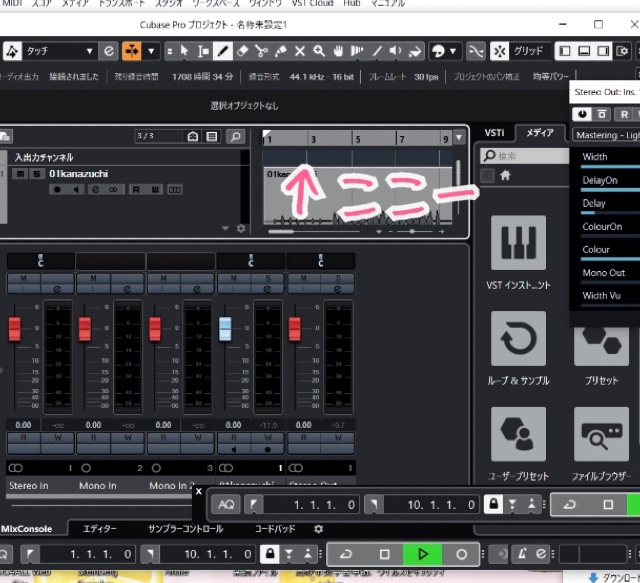Select the Zoom magnifier tool
Image resolution: width=640 pixels, height=583 pixels.
[320, 51]
